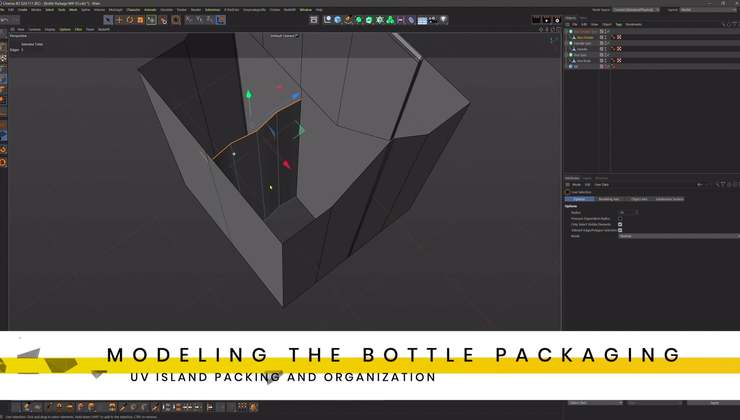This screenshot has height=420, width=740.
Task: Click the first icon in bottom toolbar
Action: coord(17,407)
